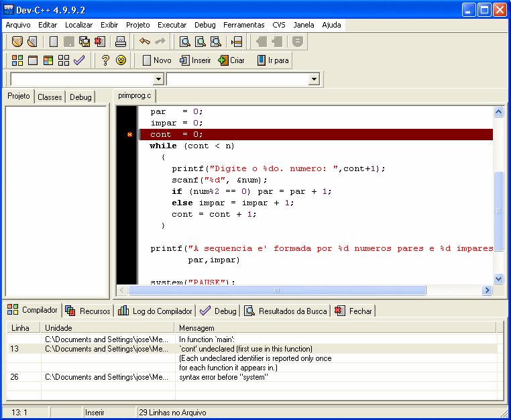Viewport: 511px width, 420px height.
Task: Open the Ferramentas menu
Action: tap(244, 25)
